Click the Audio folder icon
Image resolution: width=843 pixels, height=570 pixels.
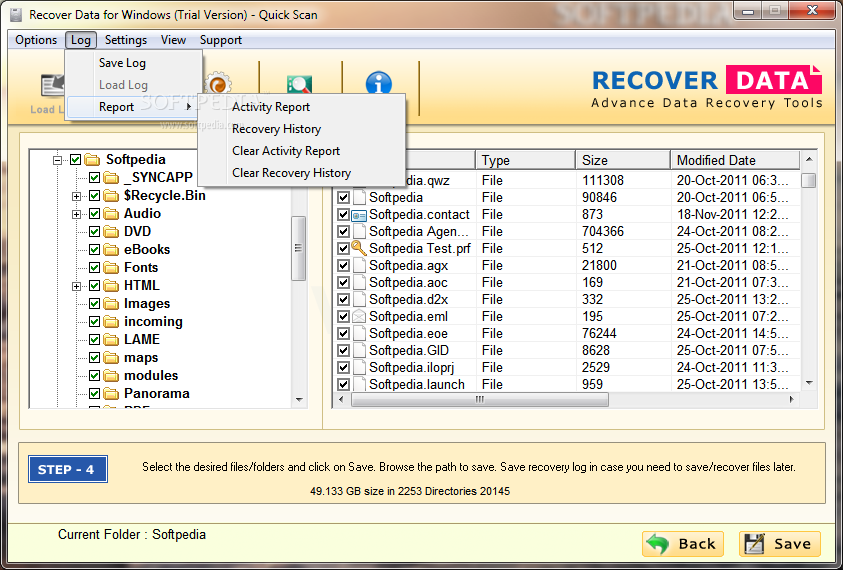111,213
